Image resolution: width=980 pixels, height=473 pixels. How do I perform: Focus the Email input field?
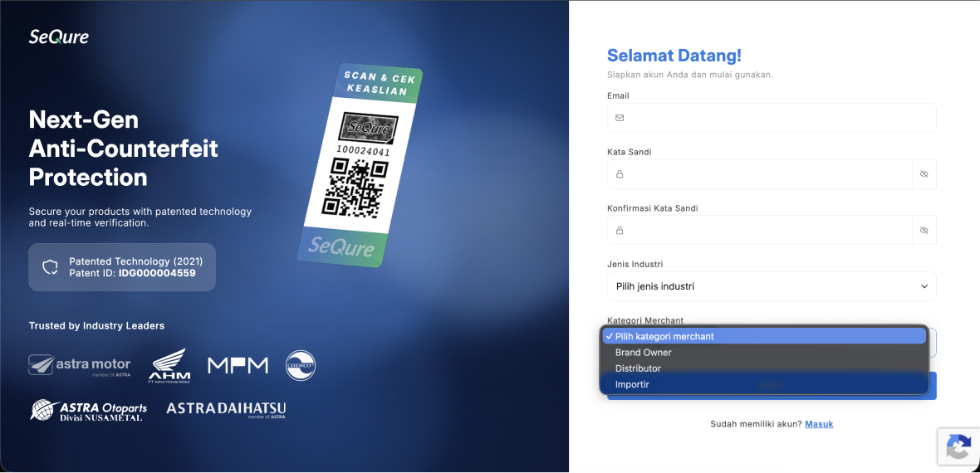pyautogui.click(x=772, y=118)
